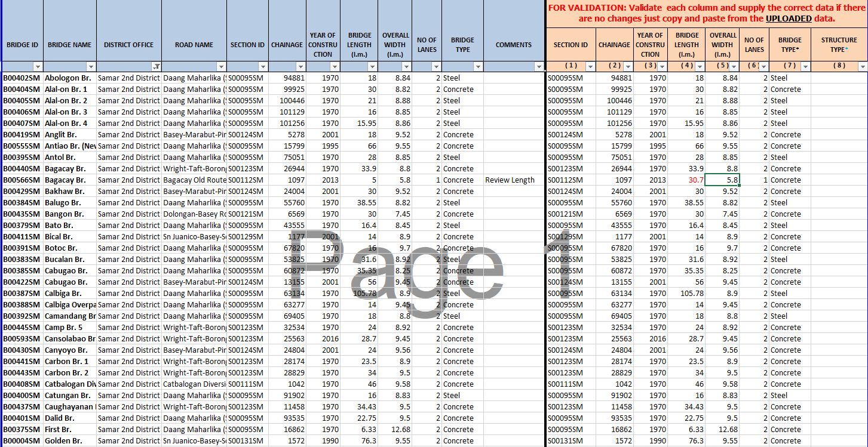The height and width of the screenshot is (447, 868).
Task: Open filter dropdown of validation column (2)
Action: pyautogui.click(x=627, y=67)
